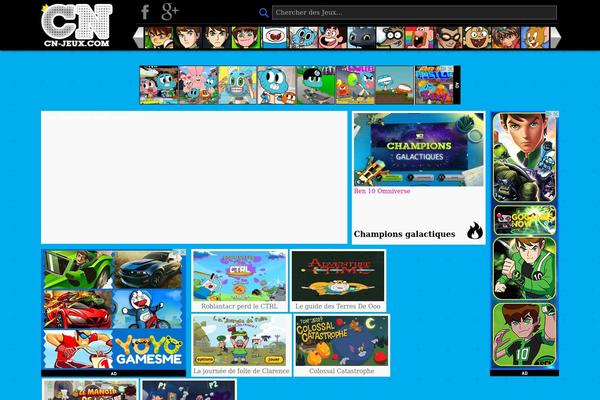
Task: Click the Champions Galactiques game thumbnail
Action: (x=419, y=149)
